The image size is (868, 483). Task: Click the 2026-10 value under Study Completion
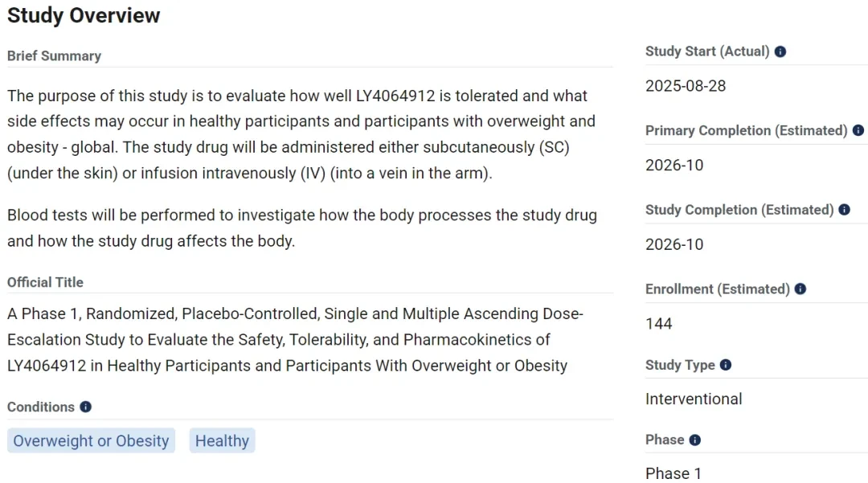click(674, 244)
